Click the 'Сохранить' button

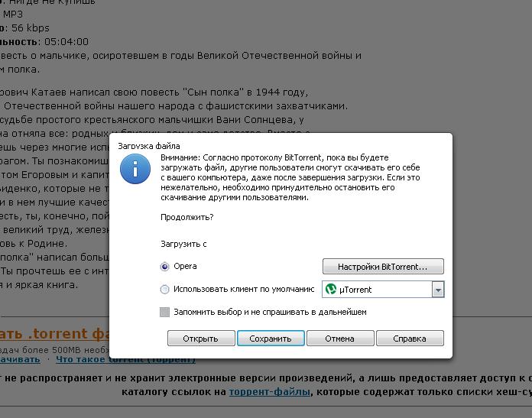click(x=271, y=339)
